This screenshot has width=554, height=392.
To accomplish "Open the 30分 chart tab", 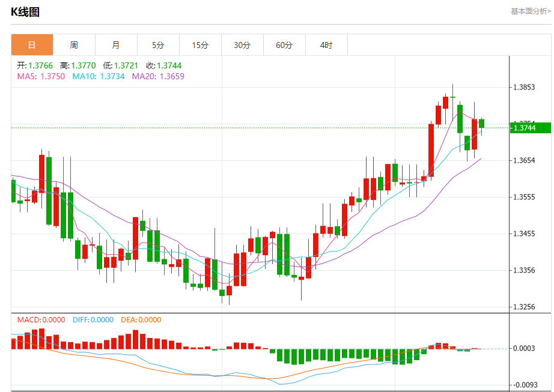I will click(242, 45).
